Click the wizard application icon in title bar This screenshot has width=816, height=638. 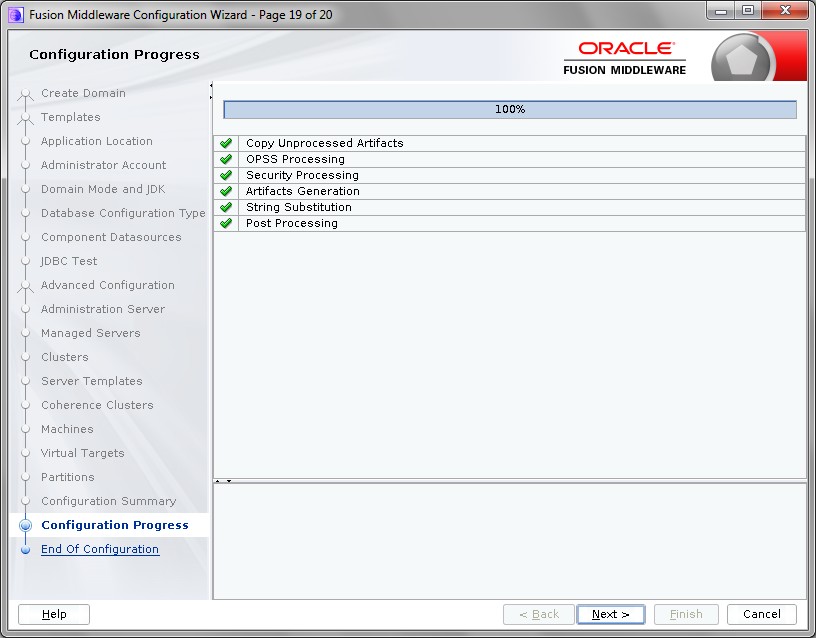tap(16, 15)
